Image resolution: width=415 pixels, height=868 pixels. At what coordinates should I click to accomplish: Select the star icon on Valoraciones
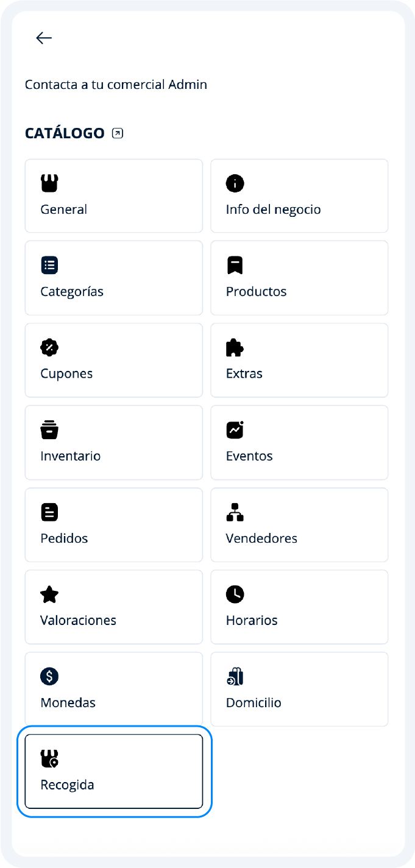(49, 594)
